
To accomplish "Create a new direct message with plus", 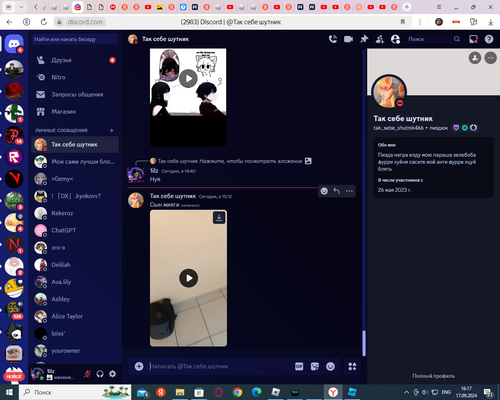I will pos(112,130).
